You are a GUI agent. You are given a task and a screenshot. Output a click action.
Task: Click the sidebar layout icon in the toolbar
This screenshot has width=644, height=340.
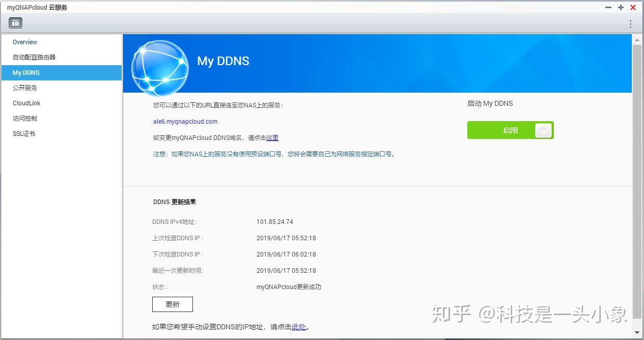tap(15, 22)
